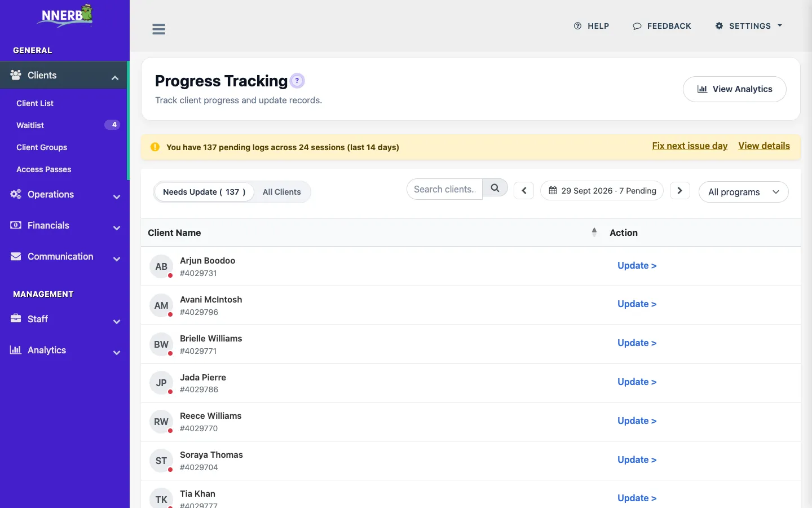Collapse the Clients sidebar section

pyautogui.click(x=64, y=75)
